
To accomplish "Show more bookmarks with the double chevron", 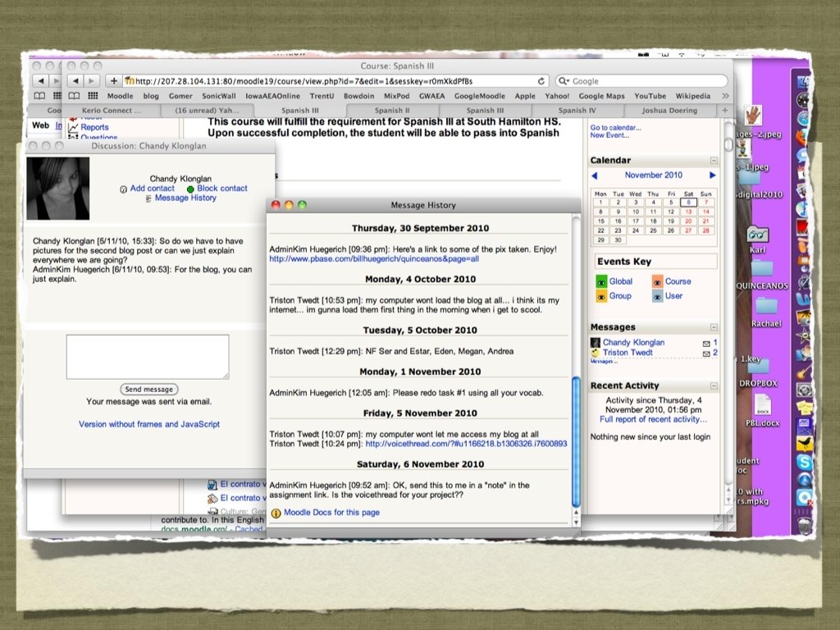I will pyautogui.click(x=725, y=96).
